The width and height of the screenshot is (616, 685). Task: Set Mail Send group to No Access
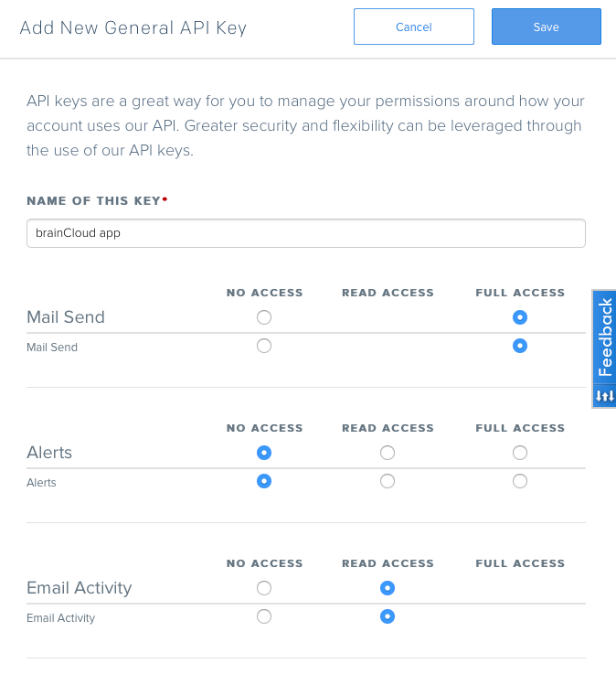pos(264,317)
